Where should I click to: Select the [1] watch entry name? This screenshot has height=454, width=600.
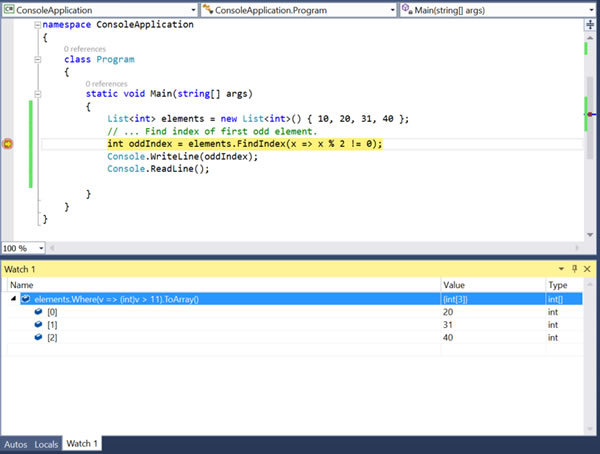(52, 325)
